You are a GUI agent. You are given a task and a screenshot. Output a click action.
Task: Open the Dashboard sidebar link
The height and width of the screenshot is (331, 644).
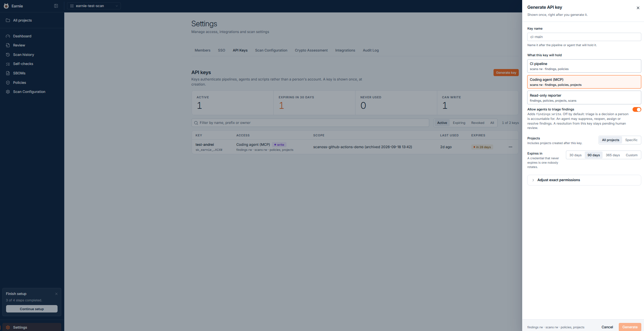pos(22,36)
